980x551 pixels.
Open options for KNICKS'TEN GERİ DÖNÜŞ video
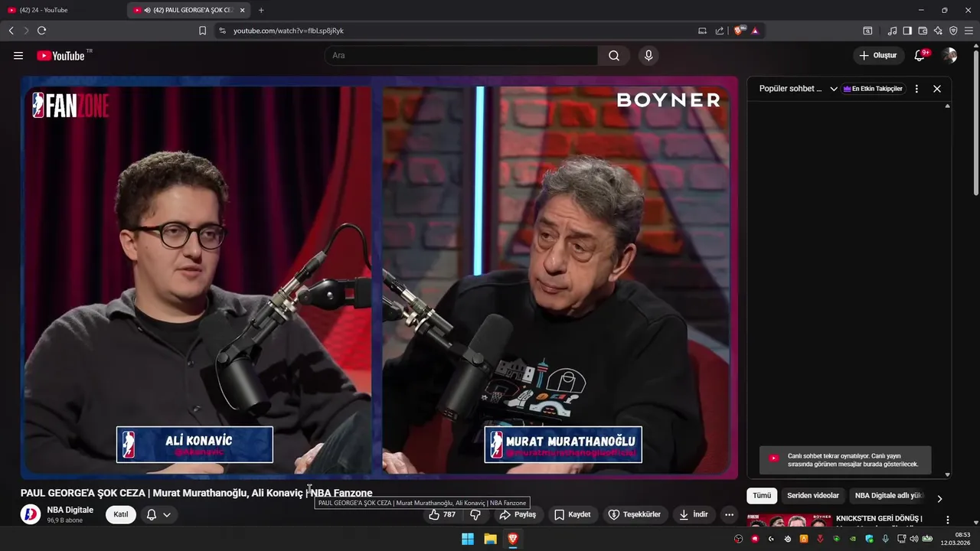pyautogui.click(x=947, y=520)
